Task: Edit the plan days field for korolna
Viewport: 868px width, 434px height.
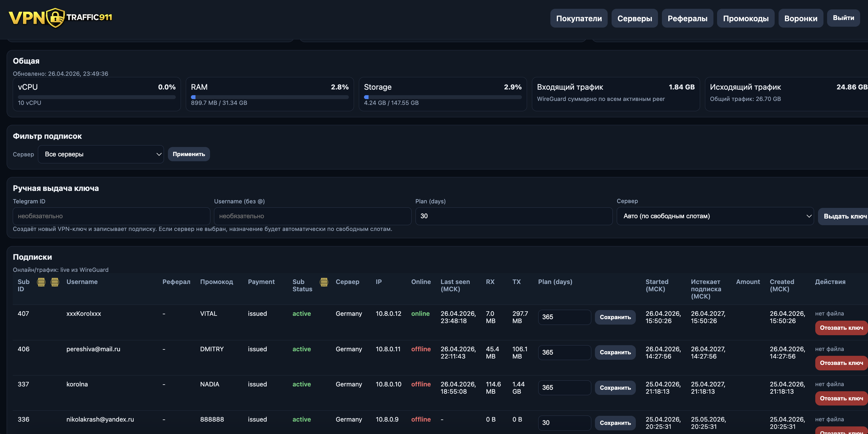Action: click(x=564, y=388)
